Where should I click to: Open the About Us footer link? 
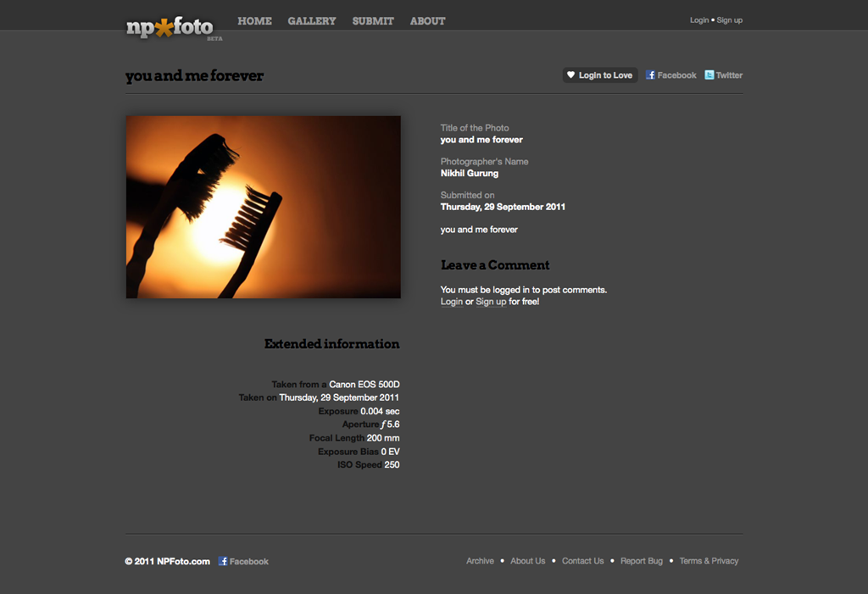[527, 561]
